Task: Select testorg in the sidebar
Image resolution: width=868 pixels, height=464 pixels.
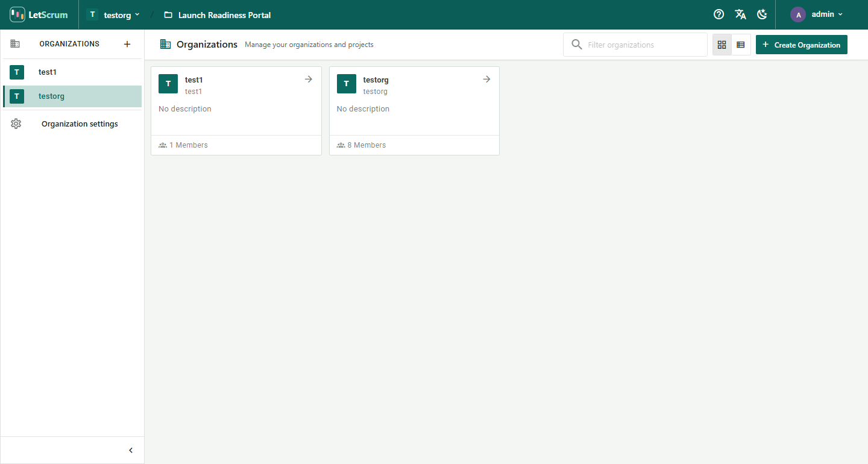Action: (72, 96)
